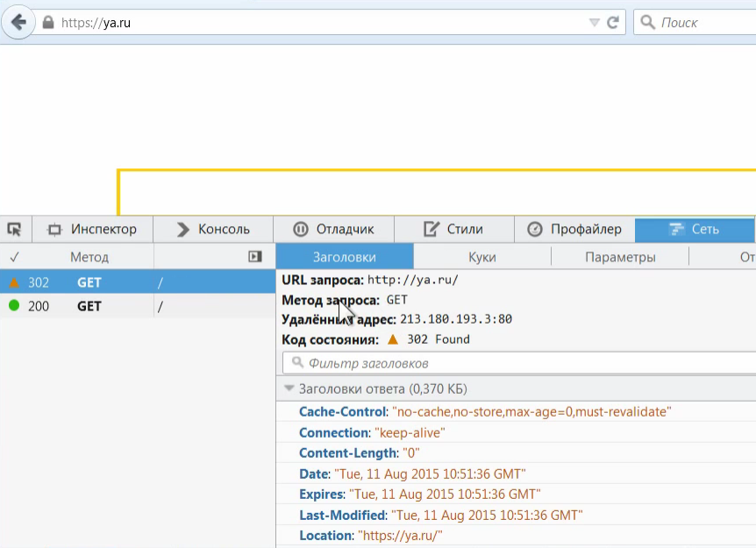The height and width of the screenshot is (548, 756).
Task: Sort requests by the Метод column
Action: (x=89, y=257)
